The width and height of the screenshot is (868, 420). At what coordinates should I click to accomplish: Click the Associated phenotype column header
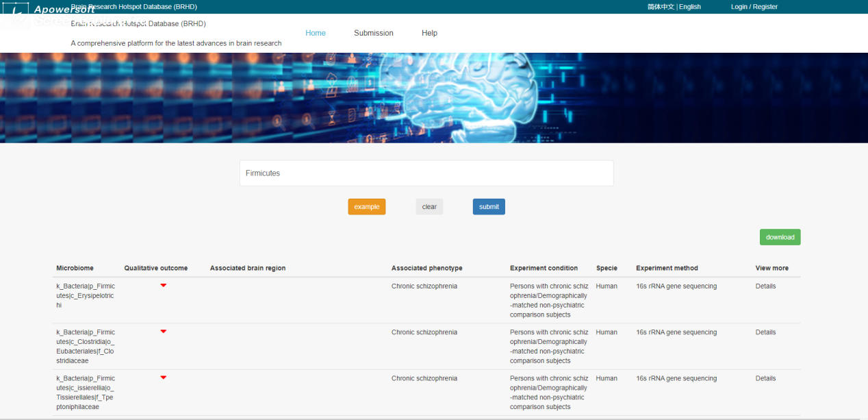427,268
